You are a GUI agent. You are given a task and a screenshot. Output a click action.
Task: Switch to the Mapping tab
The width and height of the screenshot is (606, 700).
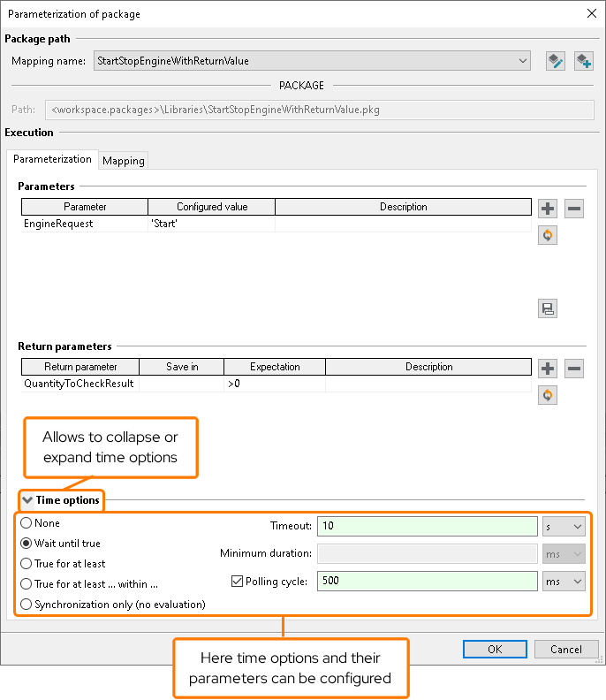tap(123, 161)
